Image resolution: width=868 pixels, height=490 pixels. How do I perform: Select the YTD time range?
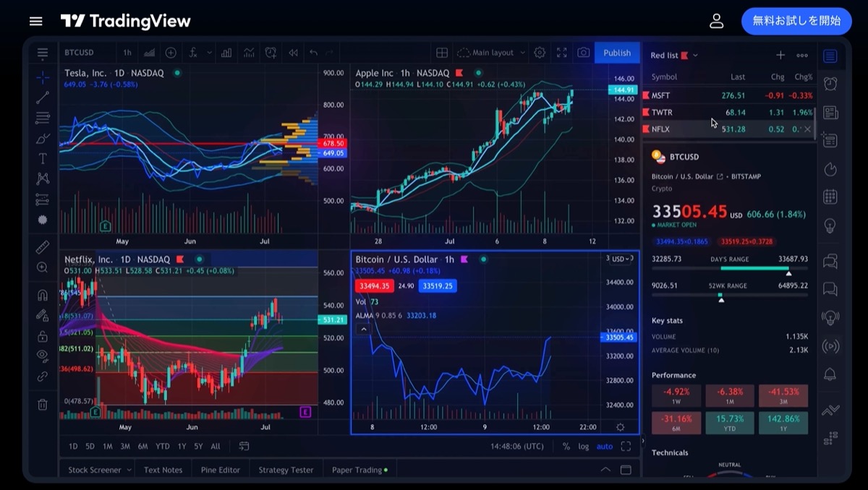pyautogui.click(x=163, y=447)
